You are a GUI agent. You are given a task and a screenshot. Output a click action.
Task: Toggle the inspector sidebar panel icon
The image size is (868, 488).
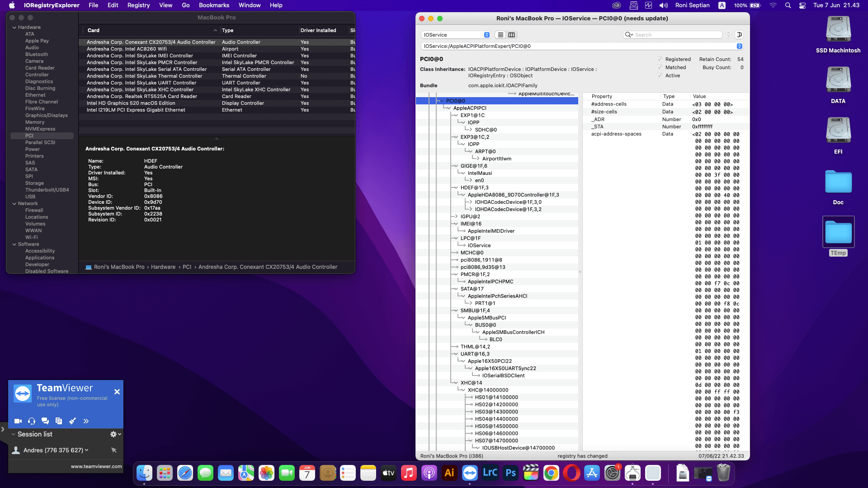coord(740,35)
